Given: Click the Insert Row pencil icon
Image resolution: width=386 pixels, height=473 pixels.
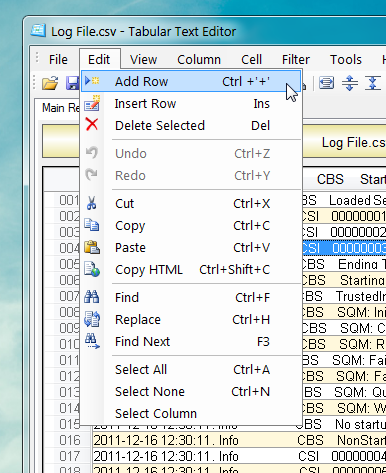Looking at the screenshot, I should tap(92, 103).
